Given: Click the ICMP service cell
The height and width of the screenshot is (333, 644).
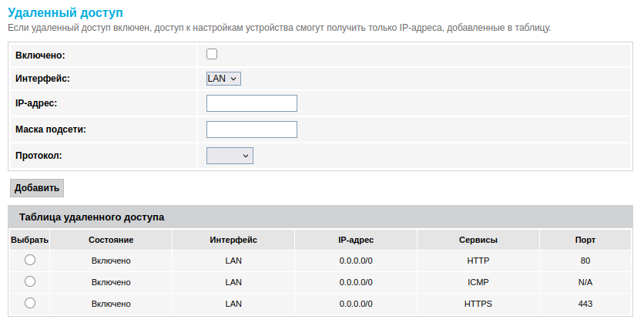Looking at the screenshot, I should point(478,282).
